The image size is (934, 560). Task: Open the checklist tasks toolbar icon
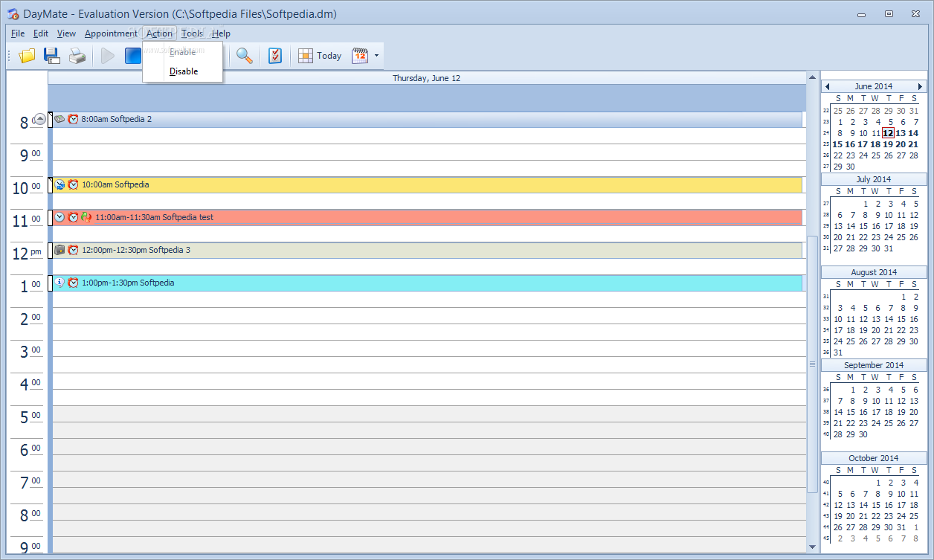(275, 56)
